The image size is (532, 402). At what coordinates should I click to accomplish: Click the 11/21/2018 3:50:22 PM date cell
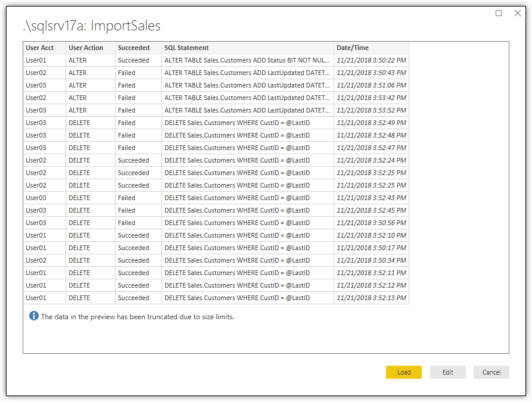tap(372, 60)
